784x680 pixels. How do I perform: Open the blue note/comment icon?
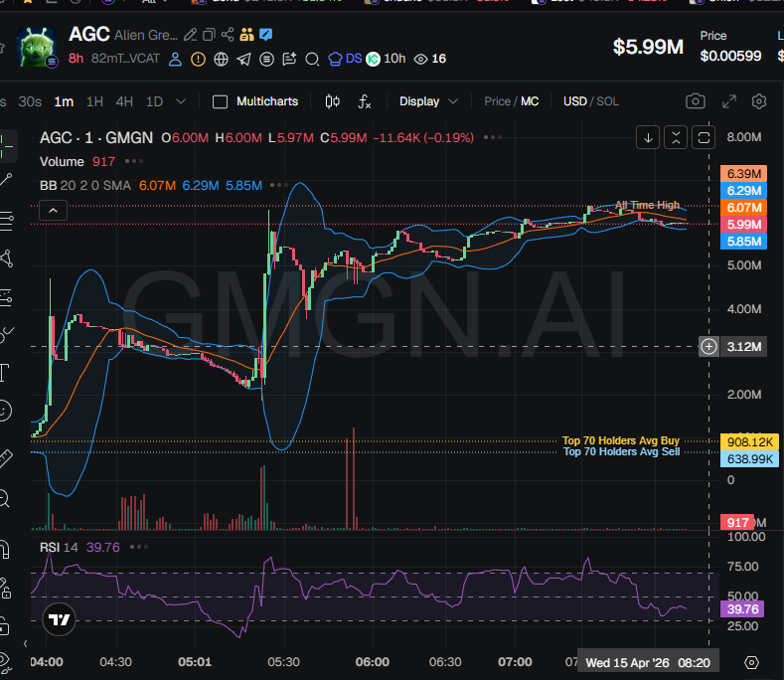click(x=265, y=35)
